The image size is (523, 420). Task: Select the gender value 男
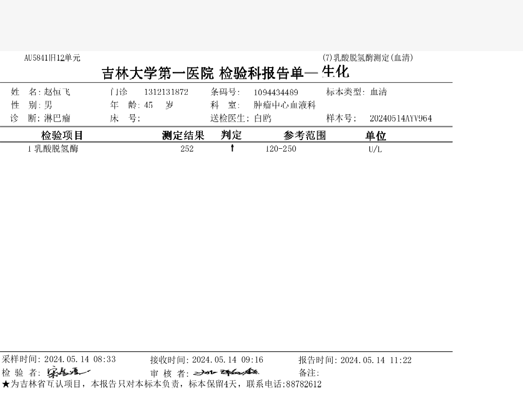tap(48, 105)
